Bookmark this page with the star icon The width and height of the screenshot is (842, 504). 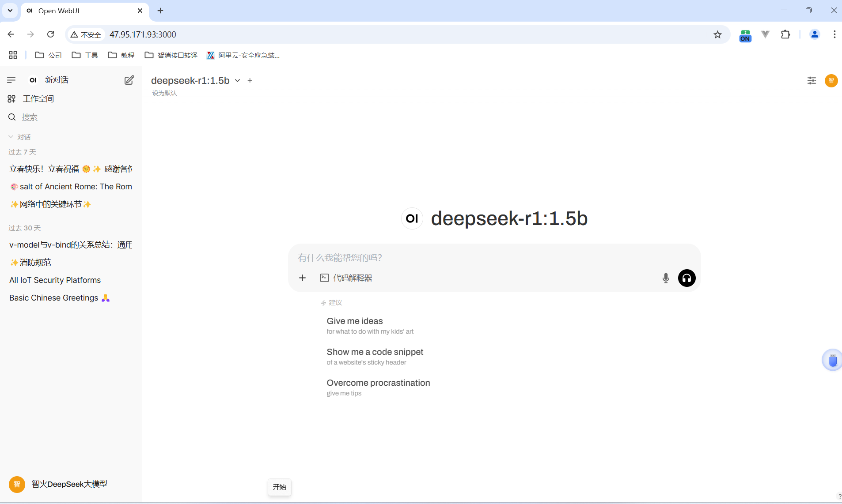(717, 34)
